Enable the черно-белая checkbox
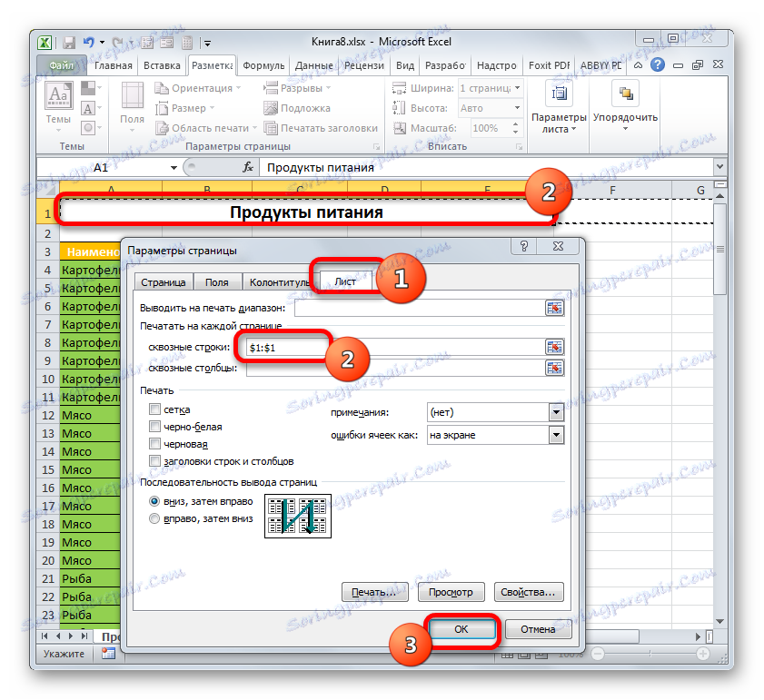 pos(154,427)
